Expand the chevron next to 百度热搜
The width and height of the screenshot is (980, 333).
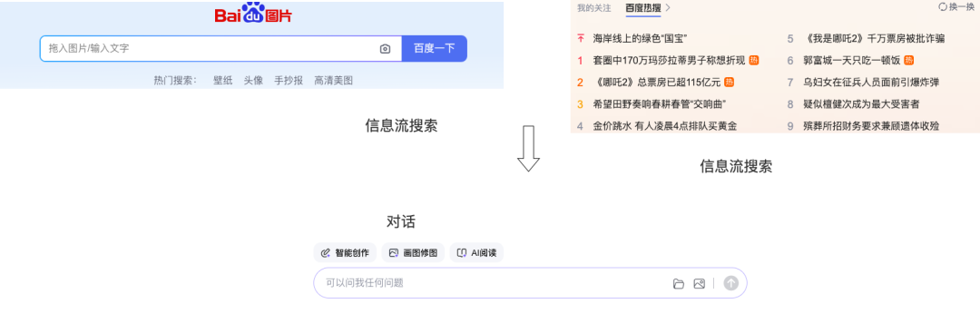[x=668, y=8]
